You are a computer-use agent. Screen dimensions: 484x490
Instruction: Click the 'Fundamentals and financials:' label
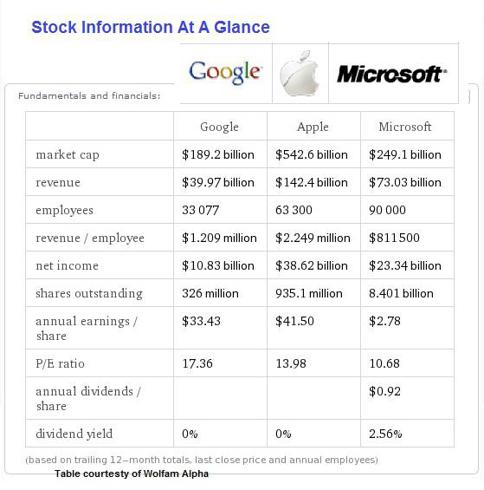(x=89, y=96)
